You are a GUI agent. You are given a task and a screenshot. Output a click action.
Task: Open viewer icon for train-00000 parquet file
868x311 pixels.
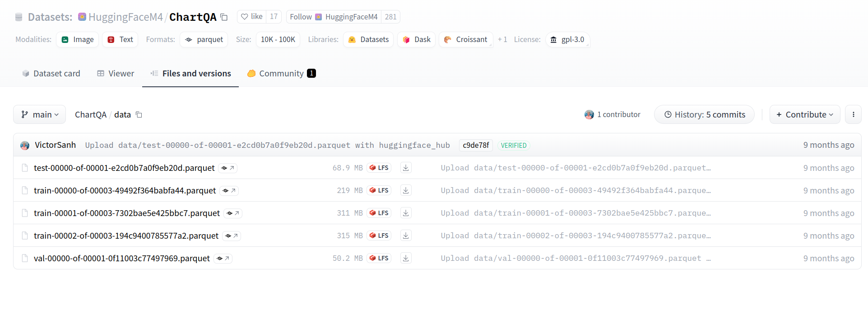point(229,190)
